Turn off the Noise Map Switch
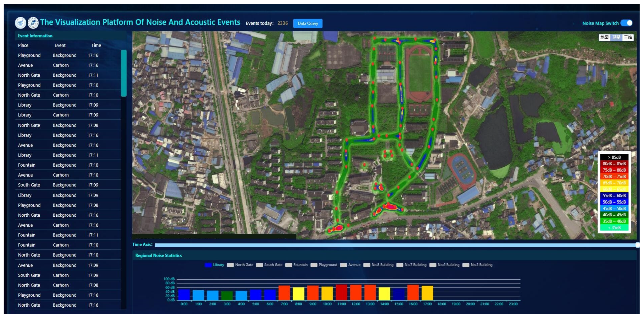Viewport: 644px width, 319px height. point(626,23)
